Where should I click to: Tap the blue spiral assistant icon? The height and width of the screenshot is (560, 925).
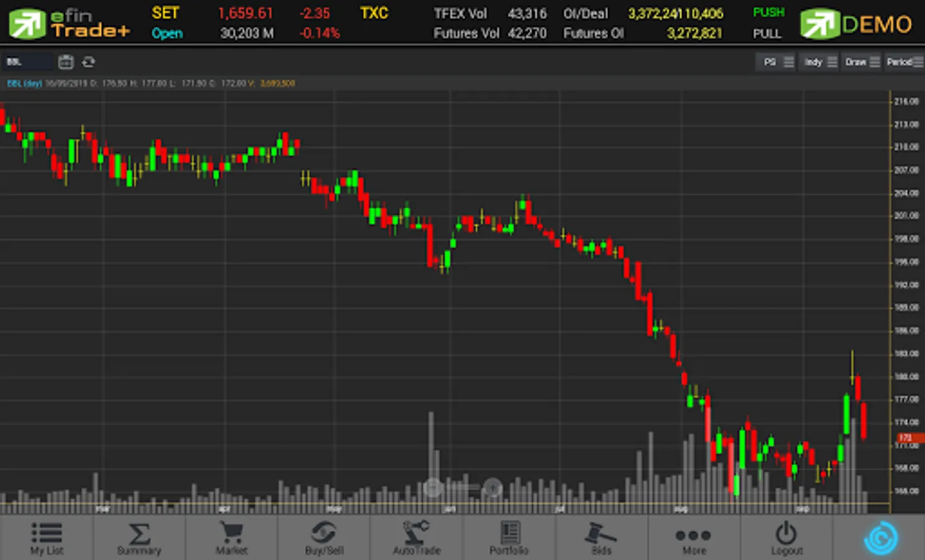(880, 538)
